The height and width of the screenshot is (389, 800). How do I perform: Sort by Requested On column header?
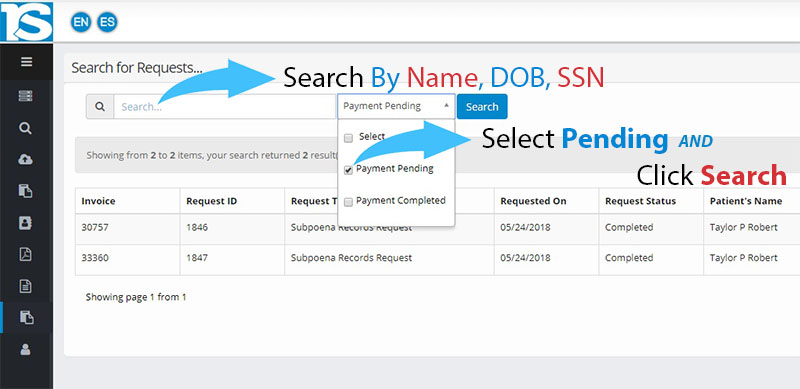click(x=533, y=201)
